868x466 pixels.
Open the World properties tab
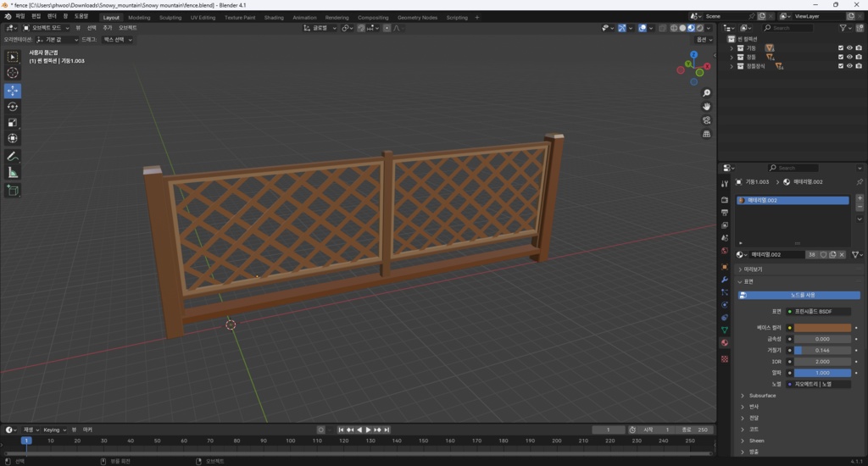tap(725, 251)
